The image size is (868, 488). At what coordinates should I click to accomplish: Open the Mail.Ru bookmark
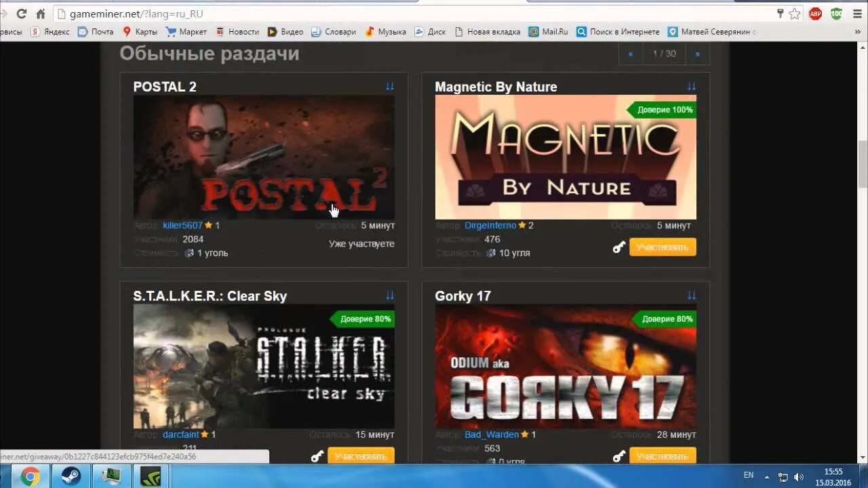(x=548, y=32)
